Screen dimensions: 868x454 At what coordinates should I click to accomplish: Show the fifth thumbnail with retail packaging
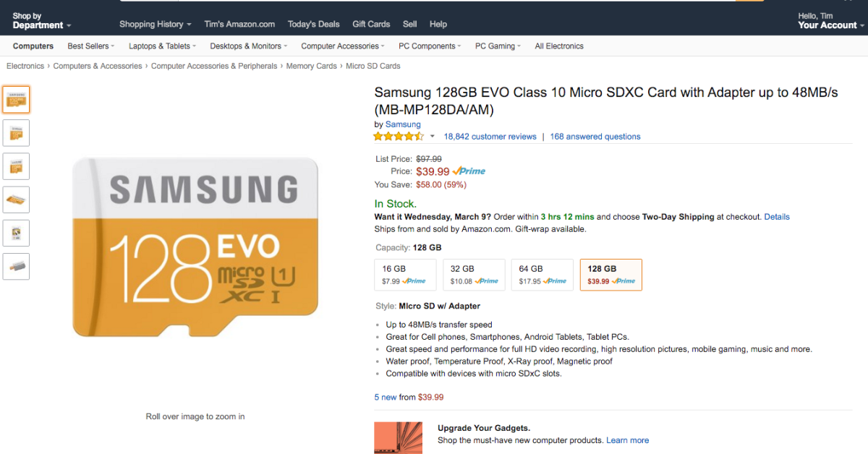[x=16, y=233]
